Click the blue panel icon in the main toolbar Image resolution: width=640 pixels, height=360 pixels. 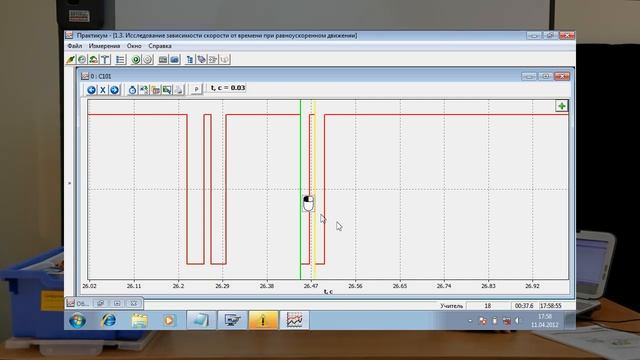pyautogui.click(x=174, y=60)
